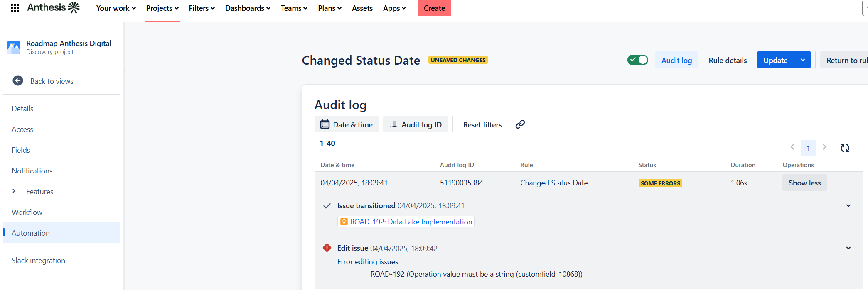
Task: Go to previous audit log page
Action: (792, 147)
